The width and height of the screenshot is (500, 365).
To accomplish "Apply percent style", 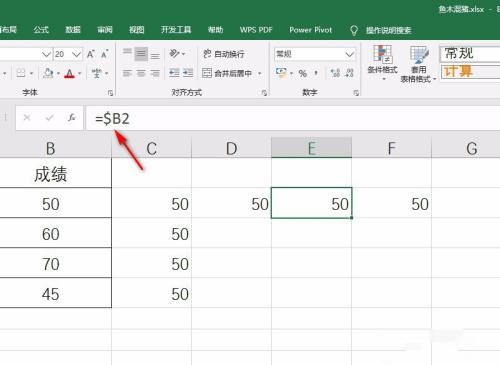I will point(303,73).
